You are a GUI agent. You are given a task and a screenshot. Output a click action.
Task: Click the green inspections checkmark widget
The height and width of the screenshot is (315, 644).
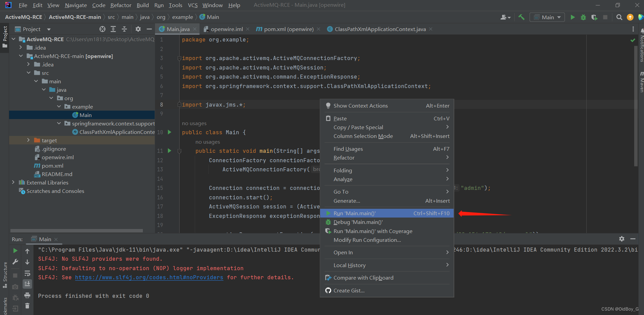click(633, 40)
